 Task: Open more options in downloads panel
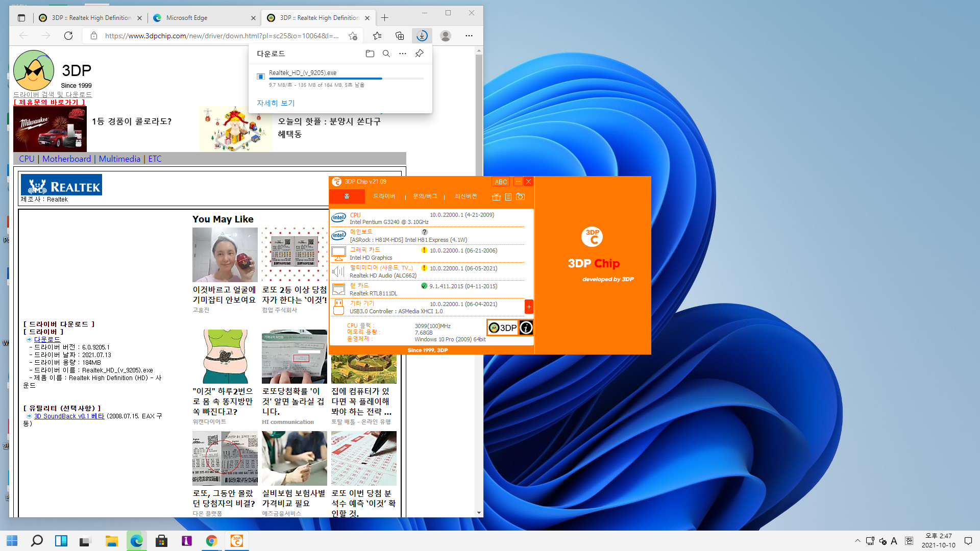403,54
